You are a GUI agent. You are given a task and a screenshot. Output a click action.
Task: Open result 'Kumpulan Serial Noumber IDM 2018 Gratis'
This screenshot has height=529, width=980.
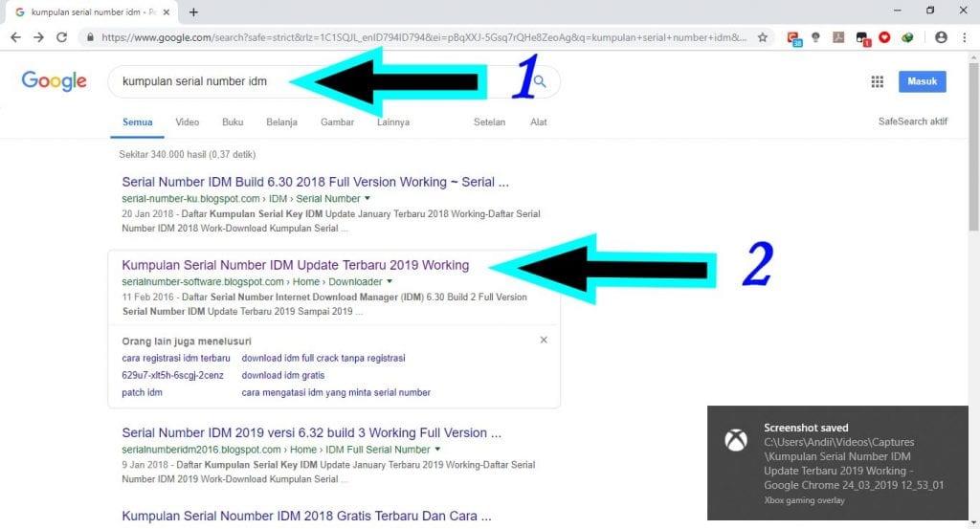coord(306,516)
